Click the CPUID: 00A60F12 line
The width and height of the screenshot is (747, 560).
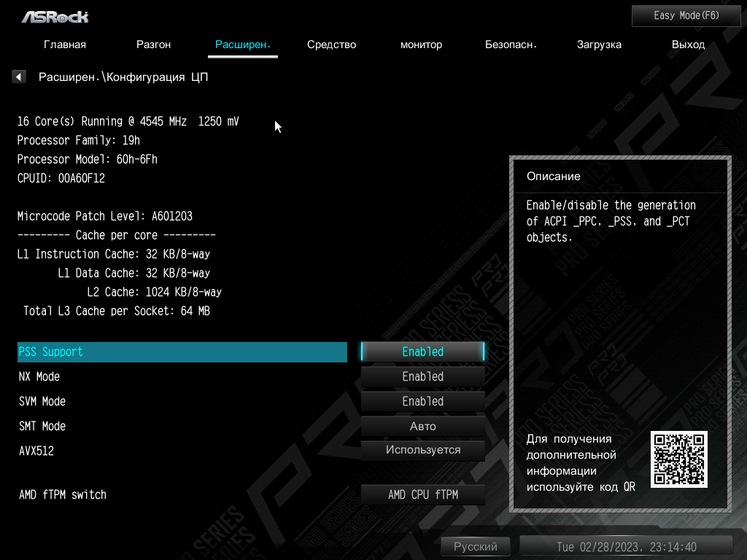pyautogui.click(x=61, y=179)
